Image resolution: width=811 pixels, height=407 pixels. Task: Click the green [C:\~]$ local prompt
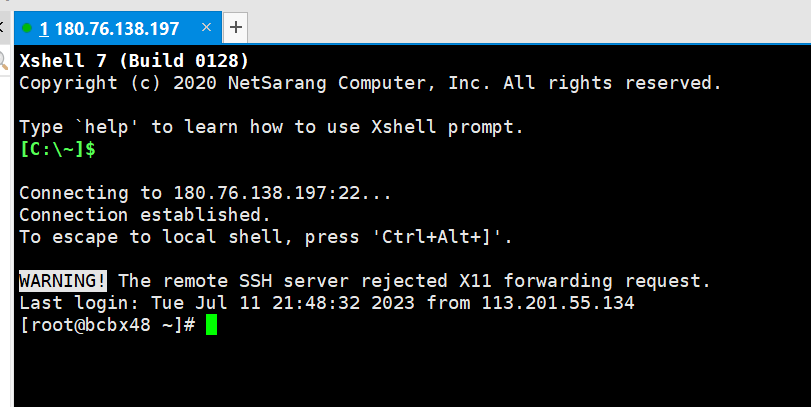coord(57,149)
